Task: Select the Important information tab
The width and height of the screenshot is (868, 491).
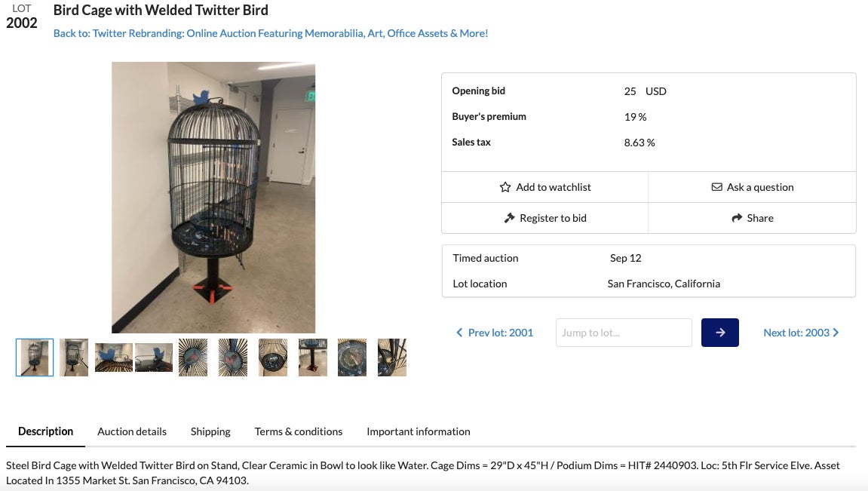Action: (419, 431)
